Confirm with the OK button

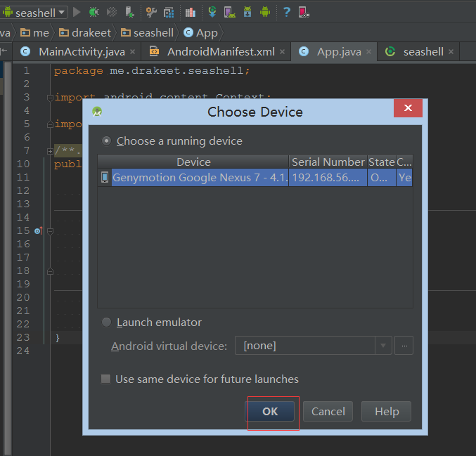[x=270, y=412]
